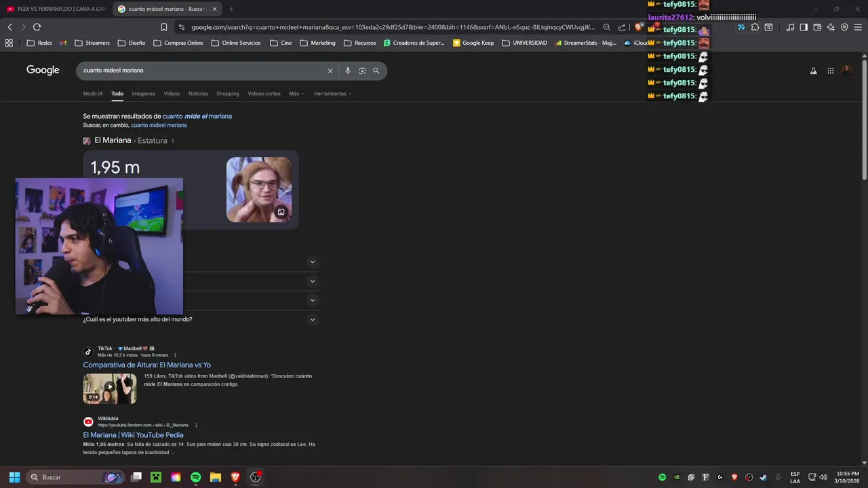Click the 'cuanto mide el mariana' corrected link
This screenshot has width=868, height=488.
coord(197,117)
